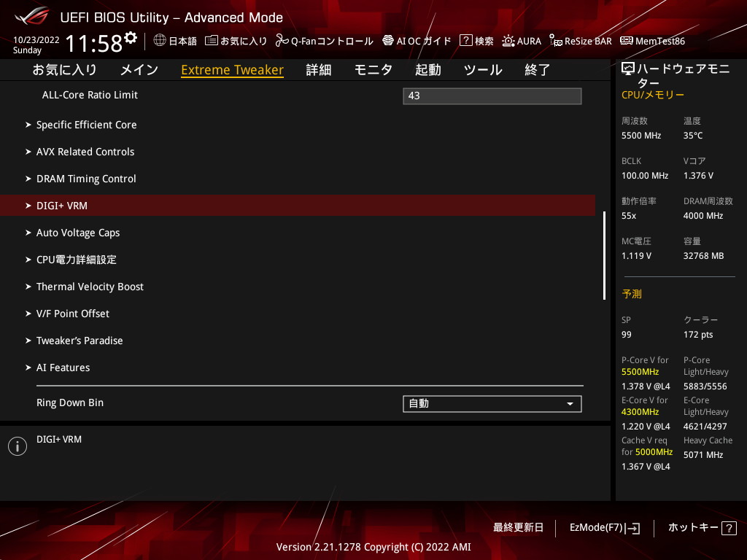Click ALL-Core Ratio Limit value field

492,96
